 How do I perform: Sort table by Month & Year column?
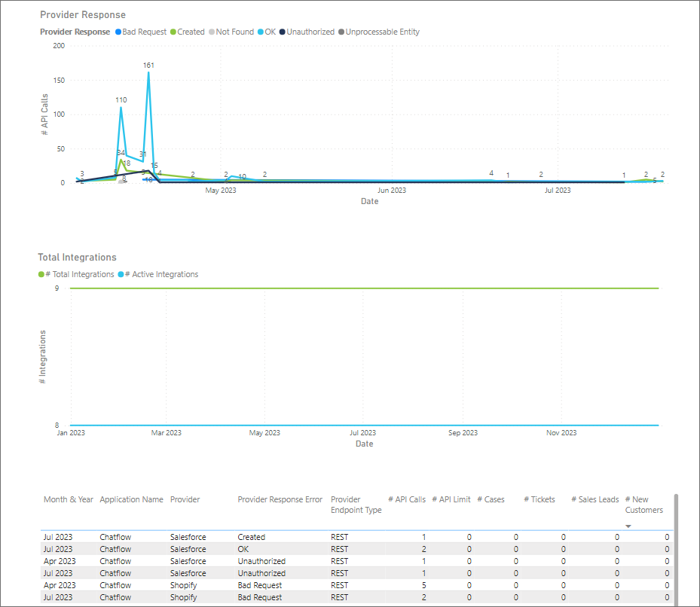click(x=69, y=499)
